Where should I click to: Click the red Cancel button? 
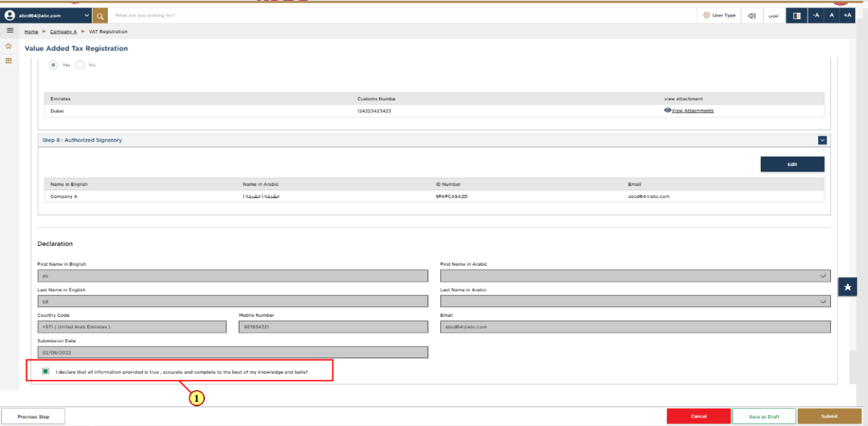698,417
